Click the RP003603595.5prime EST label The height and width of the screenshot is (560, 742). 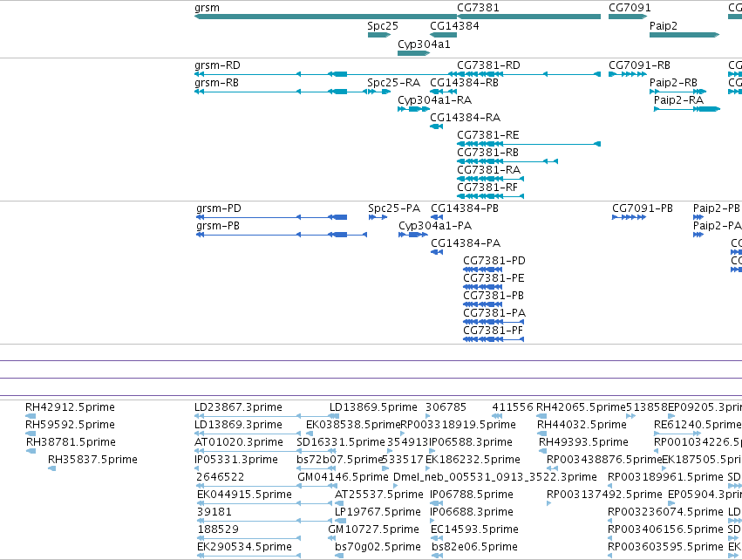[x=666, y=547]
